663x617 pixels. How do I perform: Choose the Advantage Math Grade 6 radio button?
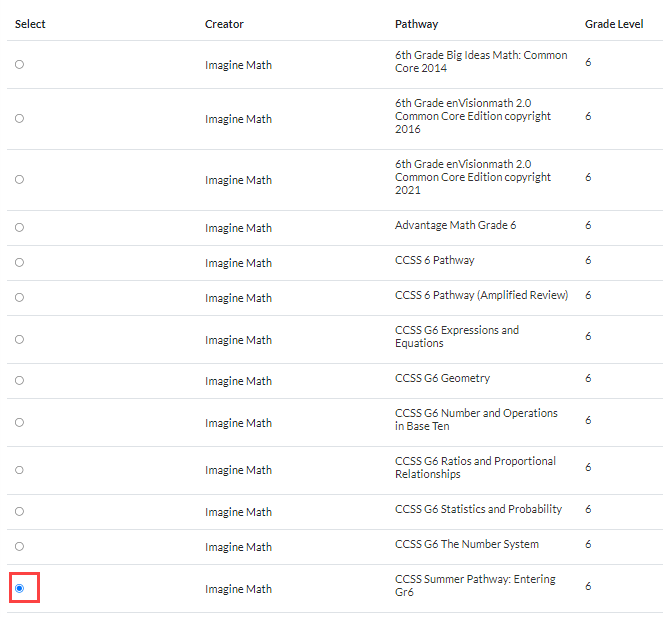(x=20, y=227)
